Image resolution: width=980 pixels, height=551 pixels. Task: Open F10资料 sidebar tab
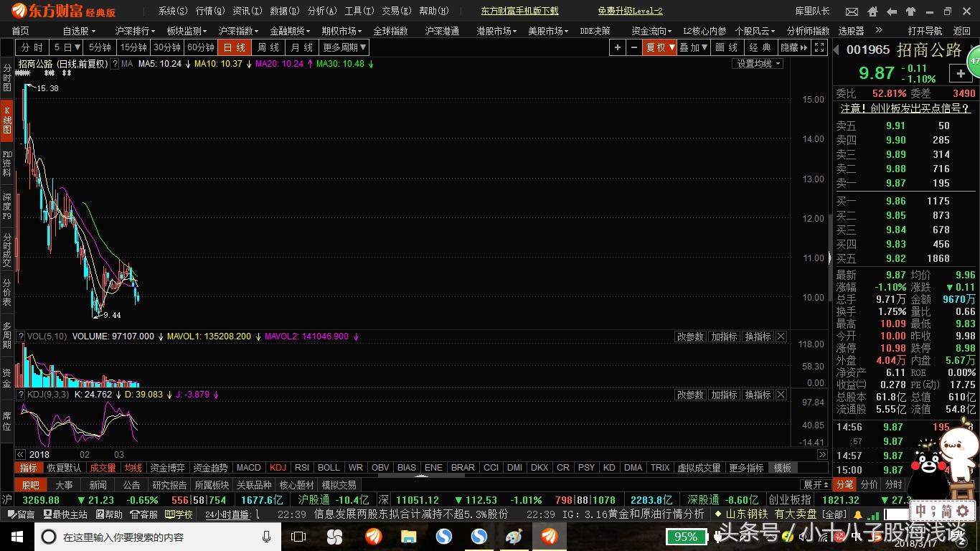7,164
